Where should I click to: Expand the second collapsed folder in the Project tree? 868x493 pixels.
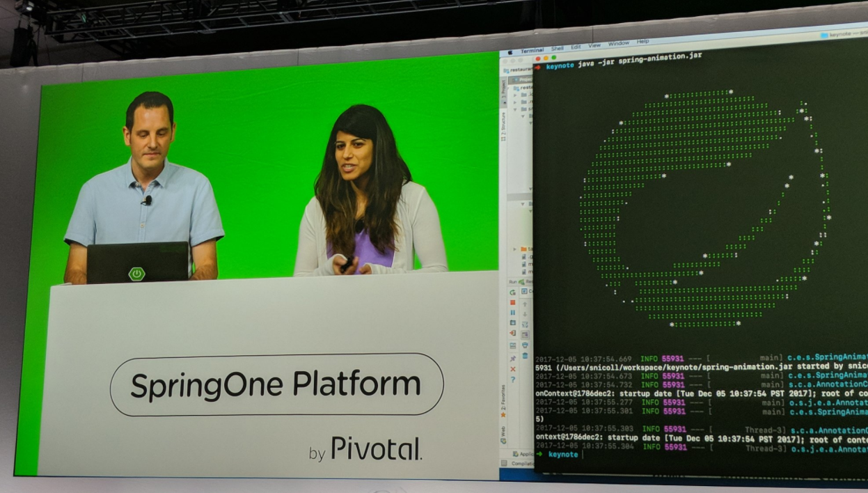pos(515,102)
